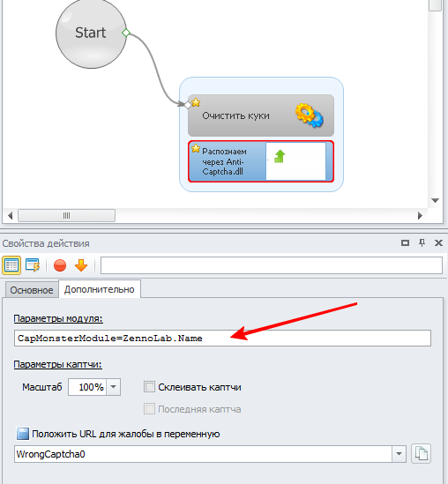
Task: Click the Параметры модуля input field
Action: point(222,339)
